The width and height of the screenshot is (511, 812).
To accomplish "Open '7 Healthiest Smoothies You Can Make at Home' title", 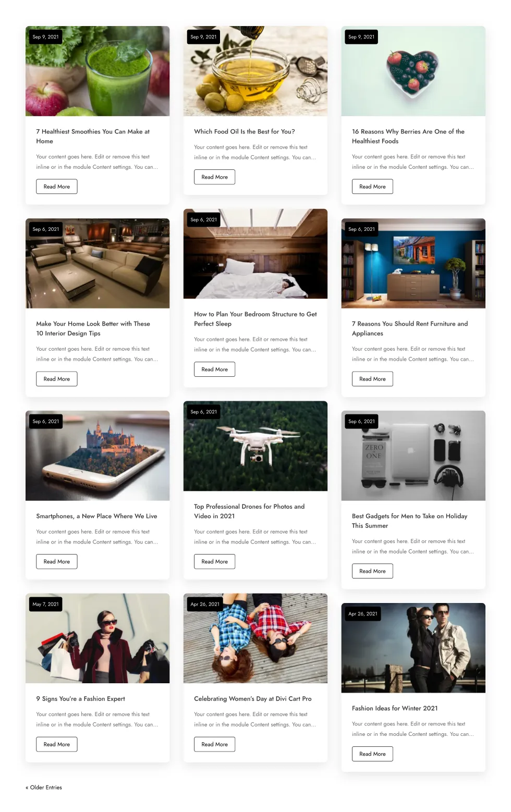I will click(x=93, y=136).
